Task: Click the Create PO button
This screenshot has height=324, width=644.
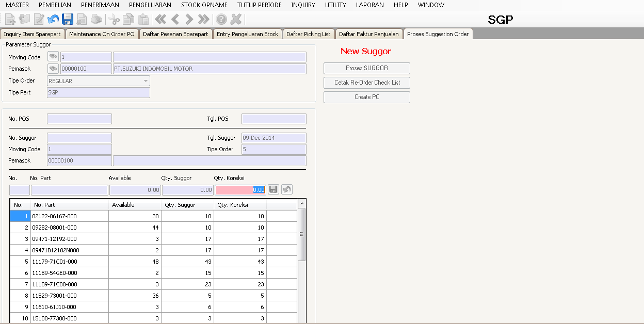Action: tap(367, 97)
